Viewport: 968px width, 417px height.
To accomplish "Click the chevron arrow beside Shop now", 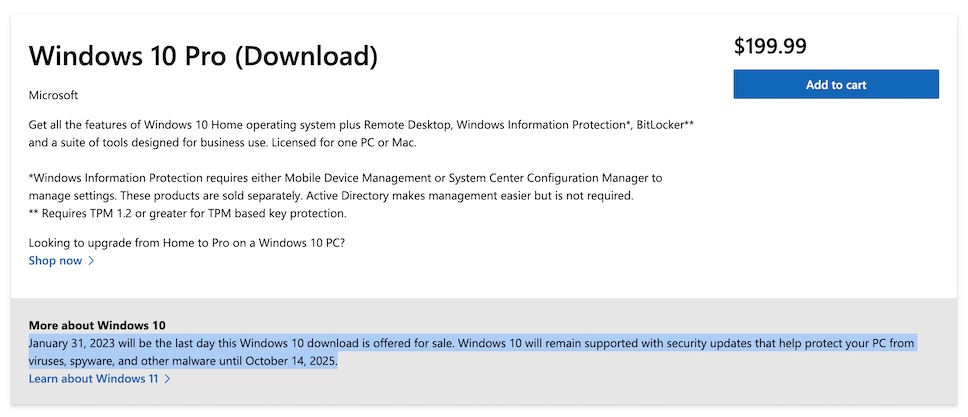I will click(x=92, y=261).
